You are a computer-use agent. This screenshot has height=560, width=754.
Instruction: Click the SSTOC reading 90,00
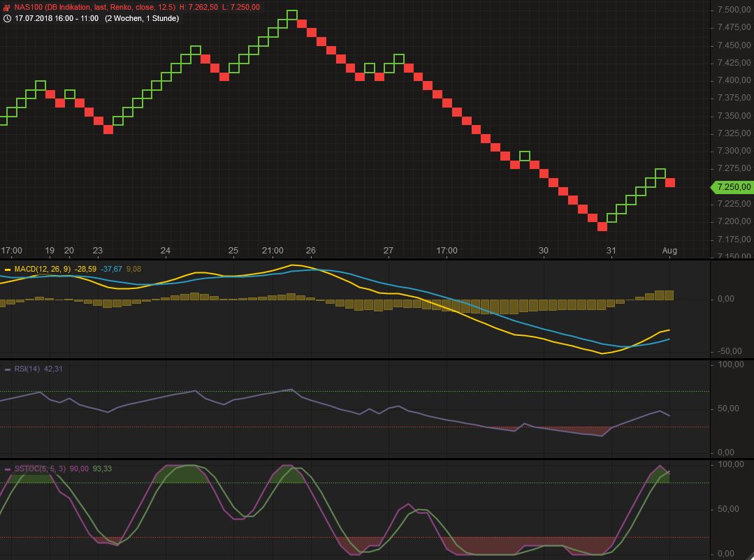pyautogui.click(x=79, y=468)
